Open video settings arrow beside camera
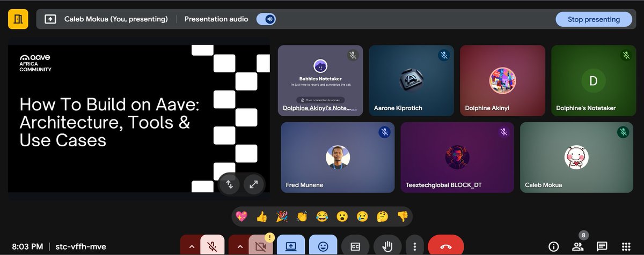The height and width of the screenshot is (255, 644). 239,246
